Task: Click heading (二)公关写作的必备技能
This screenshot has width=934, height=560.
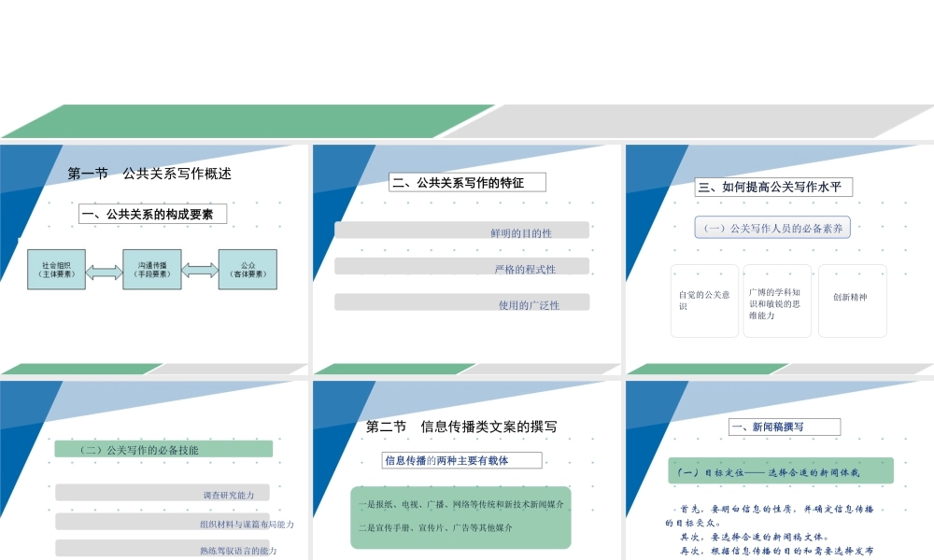Action: click(164, 448)
